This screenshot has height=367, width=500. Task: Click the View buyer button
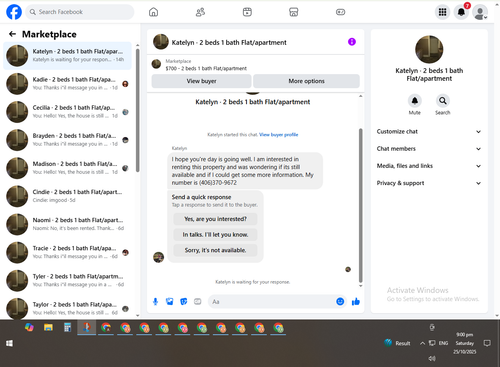click(x=201, y=81)
